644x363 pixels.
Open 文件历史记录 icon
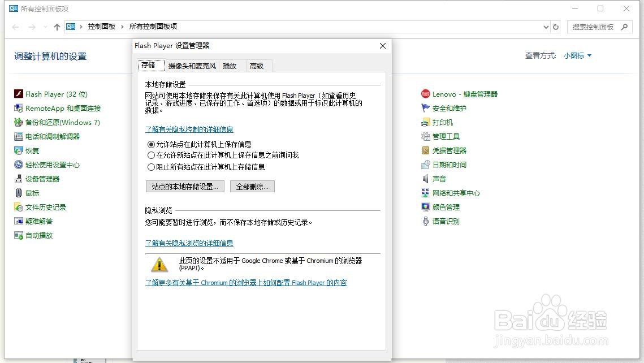pyautogui.click(x=19, y=208)
